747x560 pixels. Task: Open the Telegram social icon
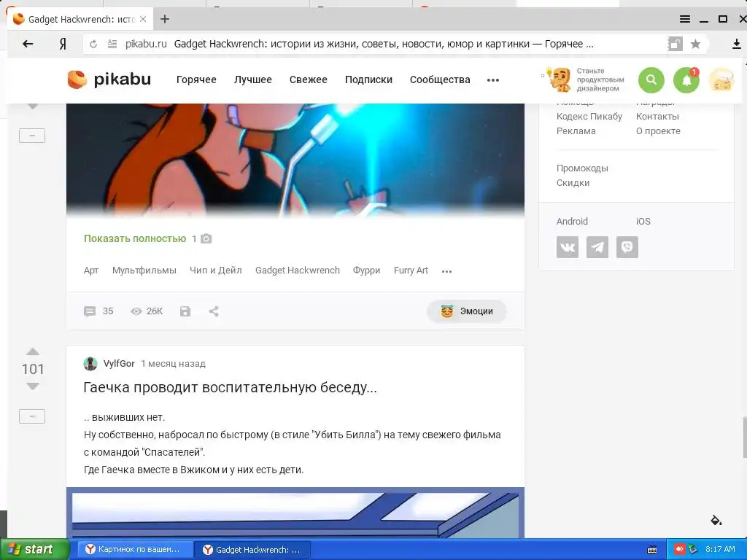click(x=597, y=247)
